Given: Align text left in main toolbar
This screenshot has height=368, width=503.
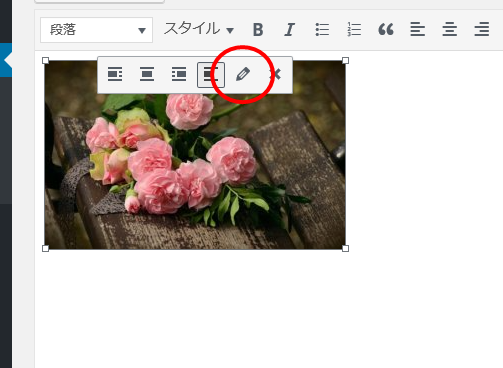Looking at the screenshot, I should pos(417,30).
